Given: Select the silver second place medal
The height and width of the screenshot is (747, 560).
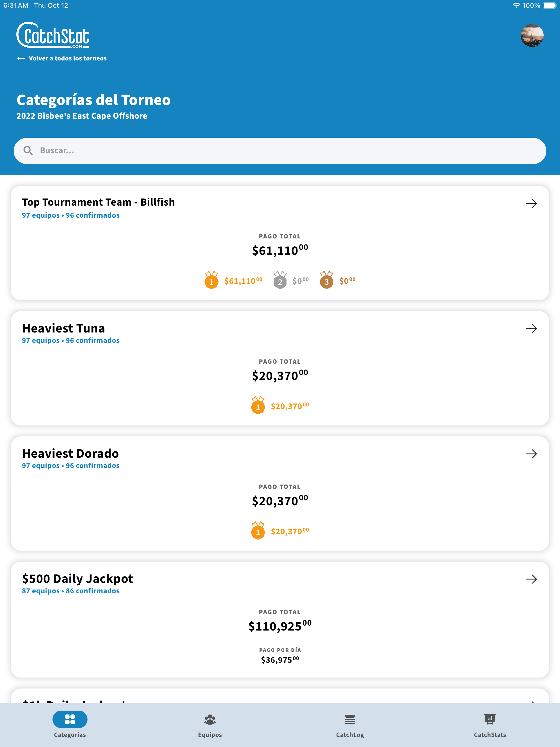Looking at the screenshot, I should (x=280, y=280).
